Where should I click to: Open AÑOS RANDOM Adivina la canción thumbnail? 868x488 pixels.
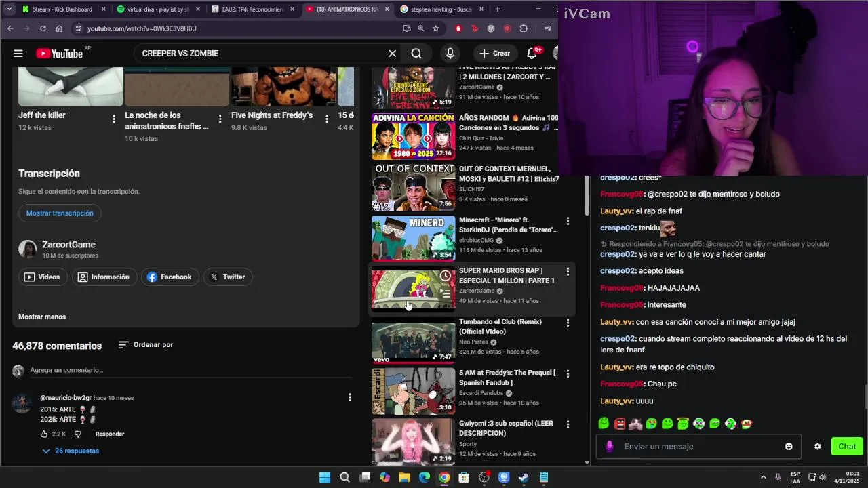413,136
